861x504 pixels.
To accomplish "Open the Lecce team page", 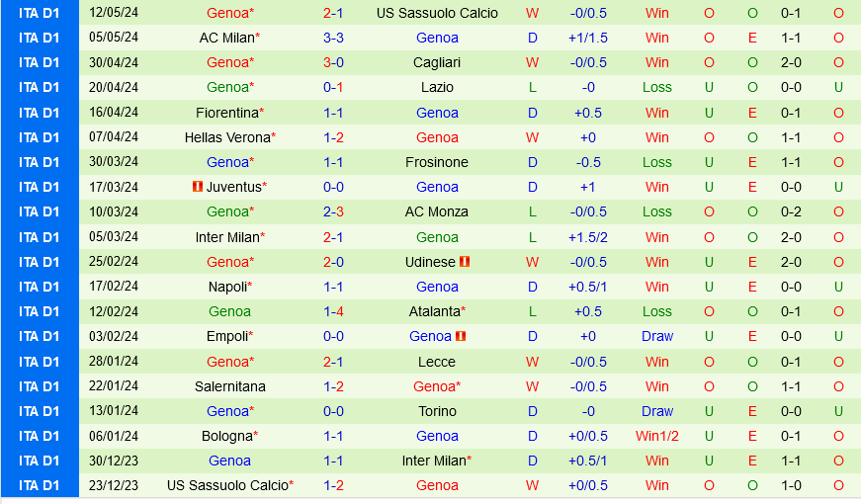I will point(437,362).
